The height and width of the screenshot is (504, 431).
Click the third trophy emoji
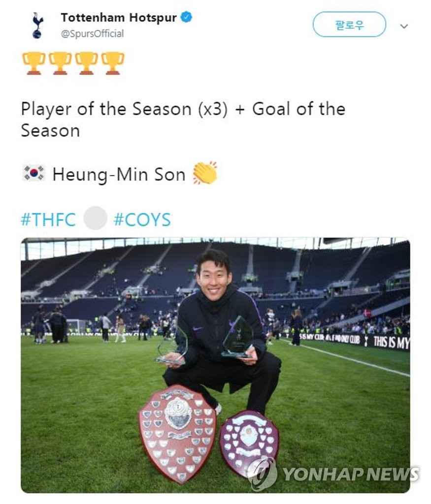86,63
